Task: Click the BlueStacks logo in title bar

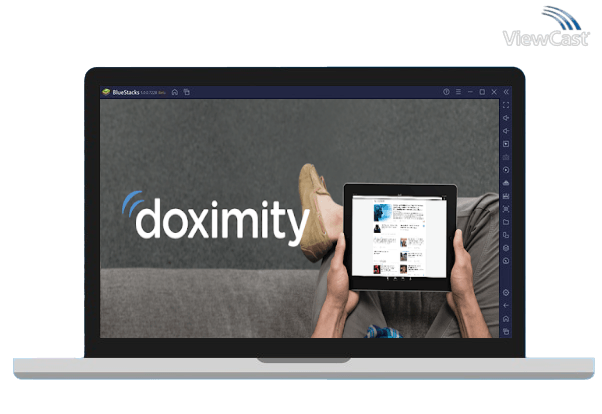Action: [x=106, y=92]
